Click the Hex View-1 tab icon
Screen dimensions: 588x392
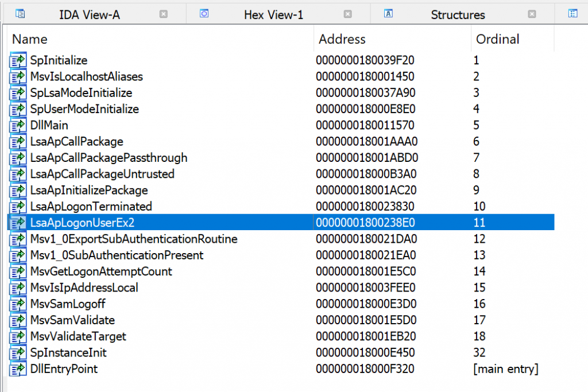point(204,14)
